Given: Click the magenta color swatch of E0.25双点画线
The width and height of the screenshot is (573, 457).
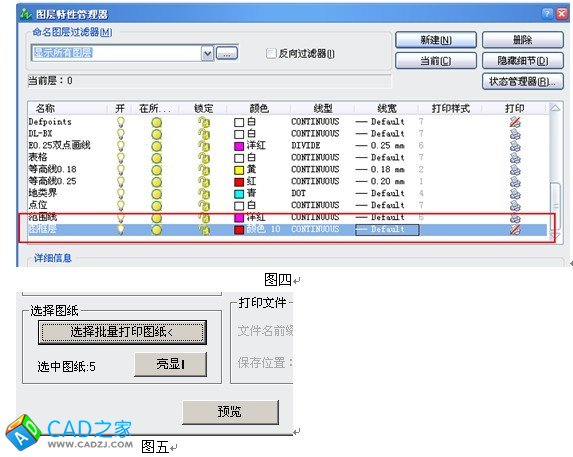Looking at the screenshot, I should [239, 146].
